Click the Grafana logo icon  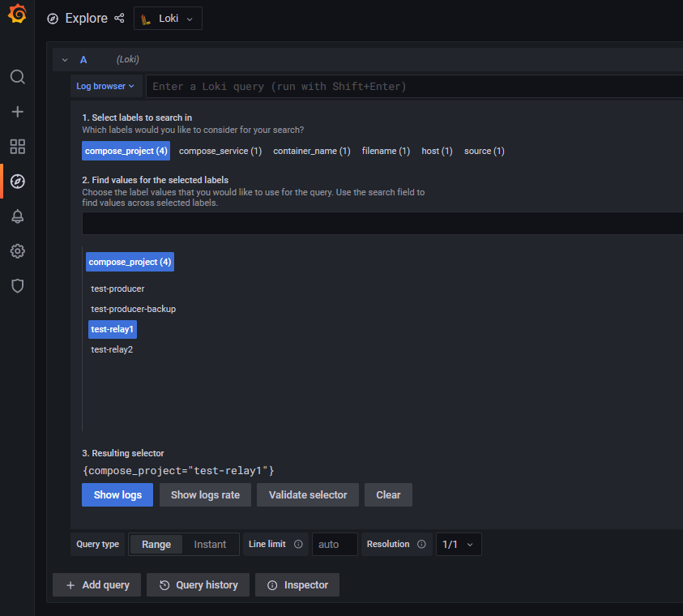(x=17, y=15)
